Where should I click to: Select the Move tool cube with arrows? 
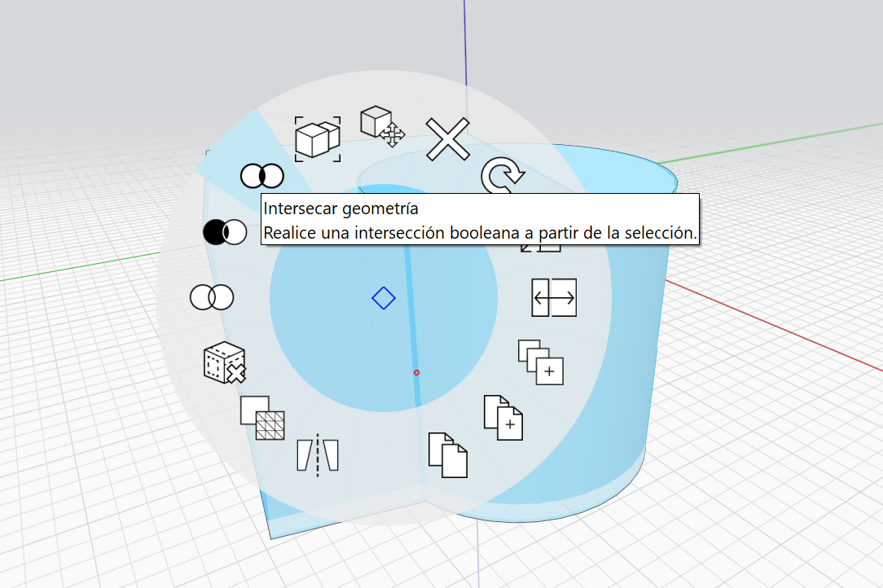(383, 126)
